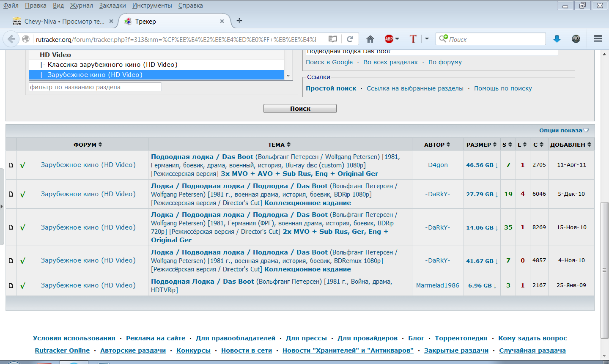Sort results by АВТОР column

[437, 145]
